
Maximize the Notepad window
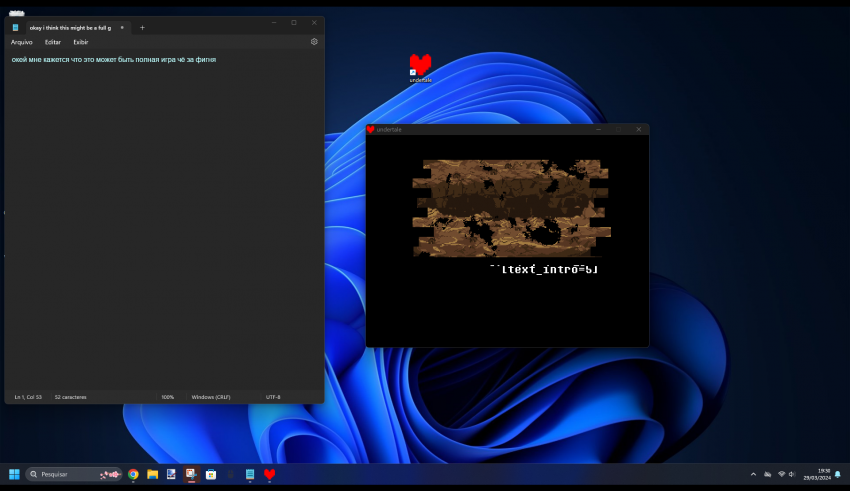[294, 23]
